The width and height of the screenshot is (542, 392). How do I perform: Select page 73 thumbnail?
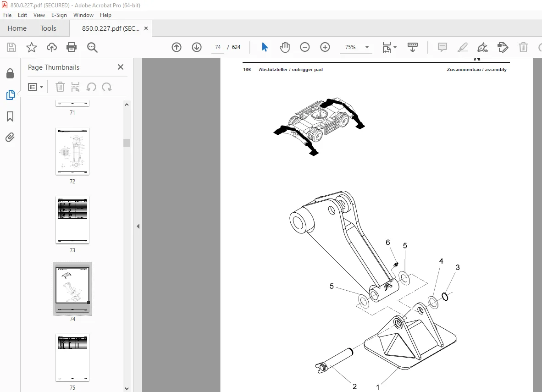point(72,220)
